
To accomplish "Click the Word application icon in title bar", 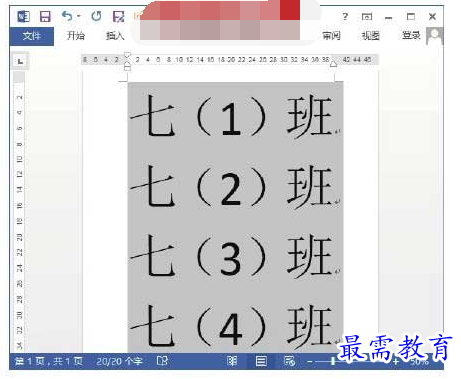I will tap(23, 16).
